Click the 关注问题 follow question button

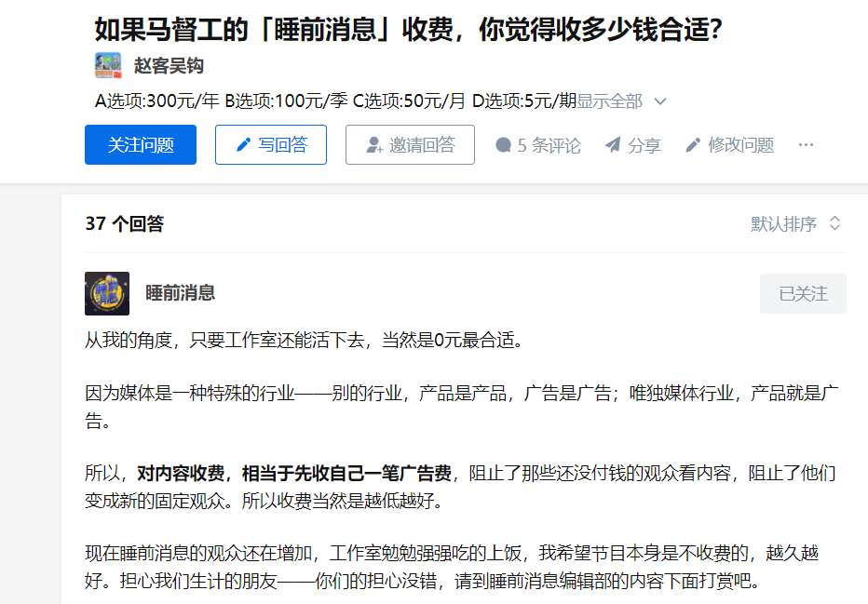(x=141, y=145)
